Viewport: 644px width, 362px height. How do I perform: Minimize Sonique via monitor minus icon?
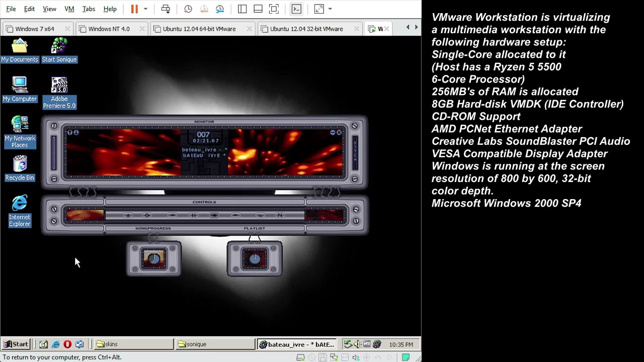coord(333,133)
